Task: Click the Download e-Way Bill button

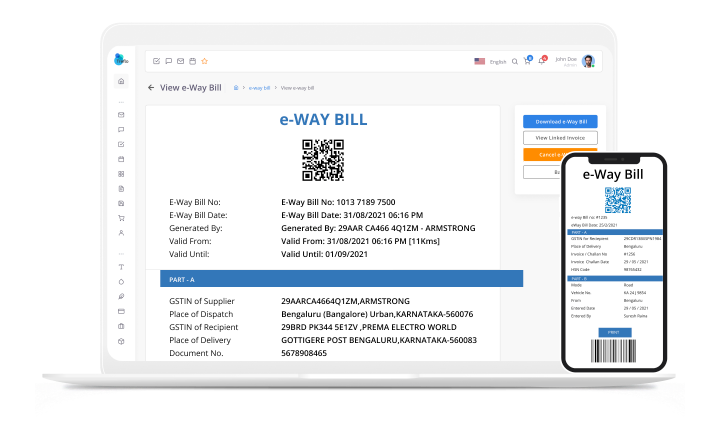Action: coord(560,122)
